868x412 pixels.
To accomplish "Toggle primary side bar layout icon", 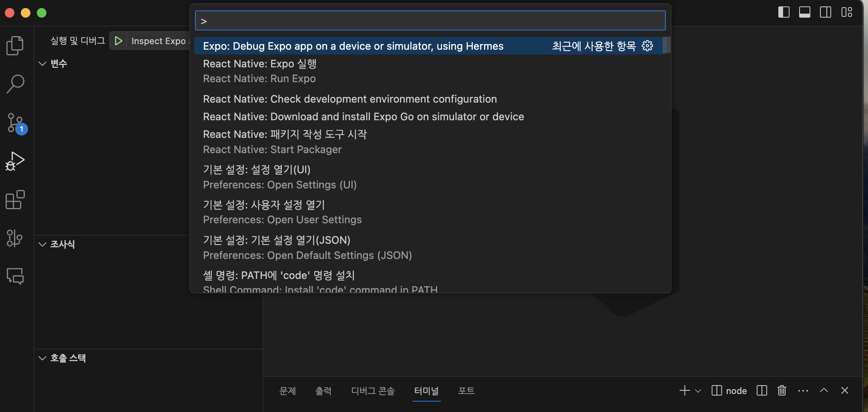I will [x=784, y=12].
